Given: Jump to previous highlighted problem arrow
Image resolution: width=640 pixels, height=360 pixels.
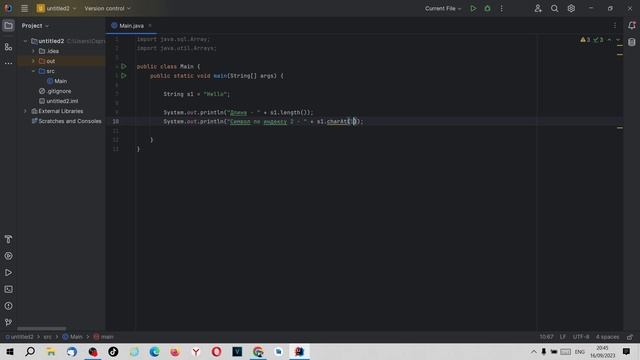Looking at the screenshot, I should point(609,40).
